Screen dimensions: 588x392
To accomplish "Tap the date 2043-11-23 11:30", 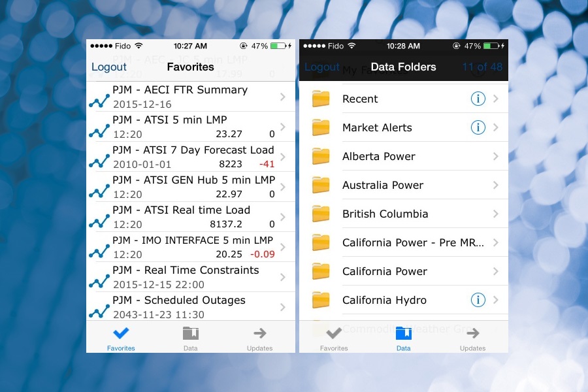I will tap(159, 314).
